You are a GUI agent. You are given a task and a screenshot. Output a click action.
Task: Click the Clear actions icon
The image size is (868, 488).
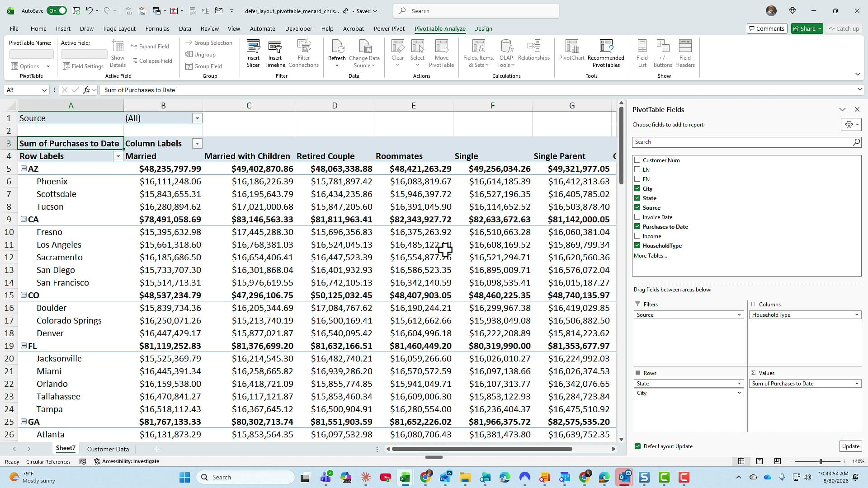[398, 53]
